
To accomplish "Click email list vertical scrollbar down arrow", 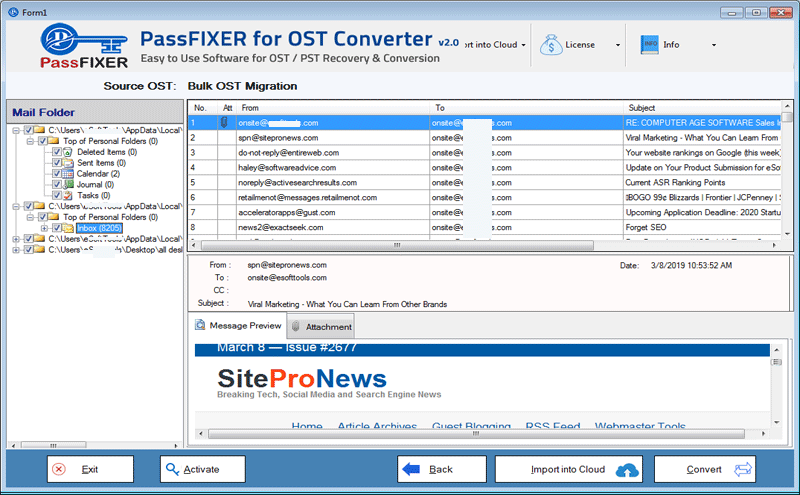I will 787,233.
